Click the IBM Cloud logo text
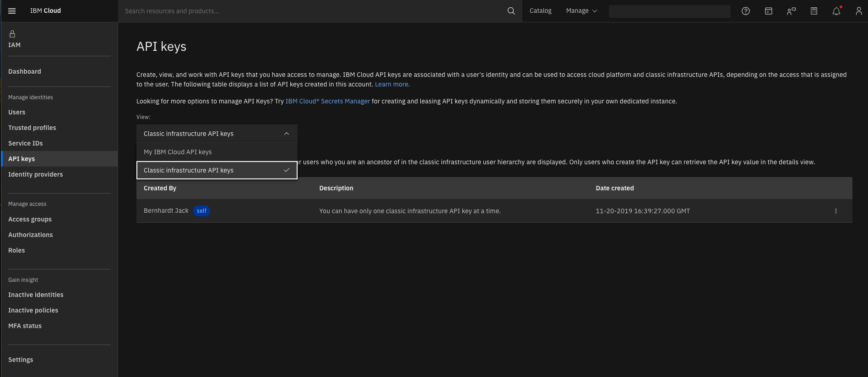868x377 pixels. coord(45,11)
